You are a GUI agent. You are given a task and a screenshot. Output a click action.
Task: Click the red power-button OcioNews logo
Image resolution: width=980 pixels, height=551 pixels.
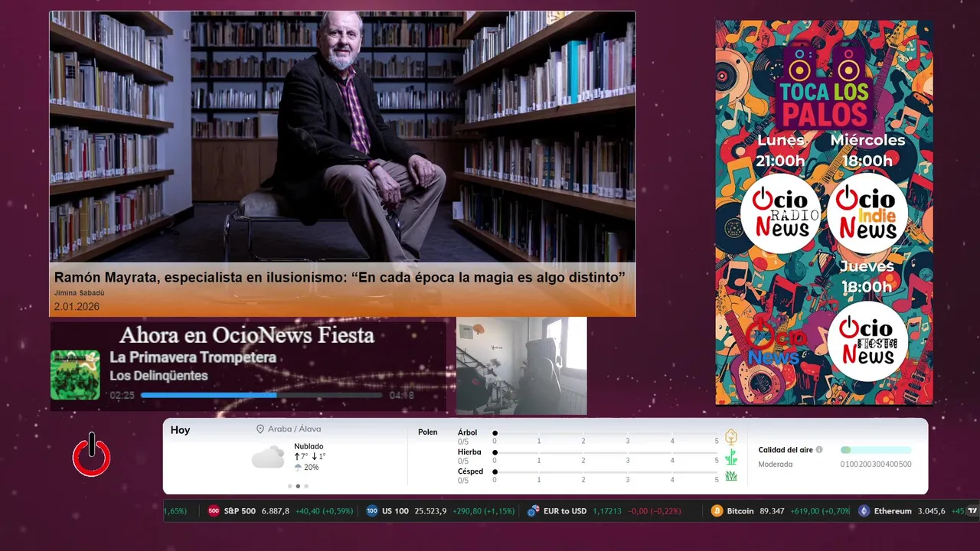point(92,455)
